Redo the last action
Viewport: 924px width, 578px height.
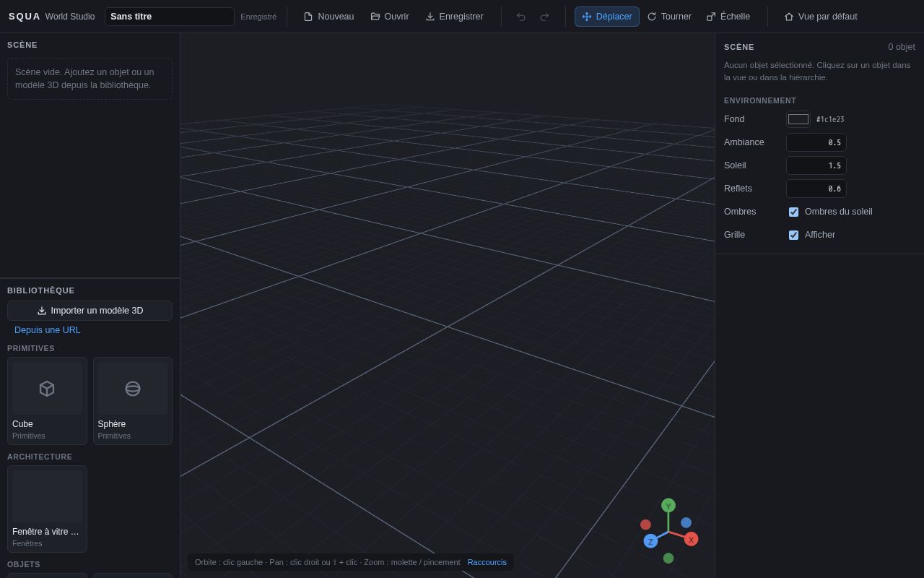544,17
